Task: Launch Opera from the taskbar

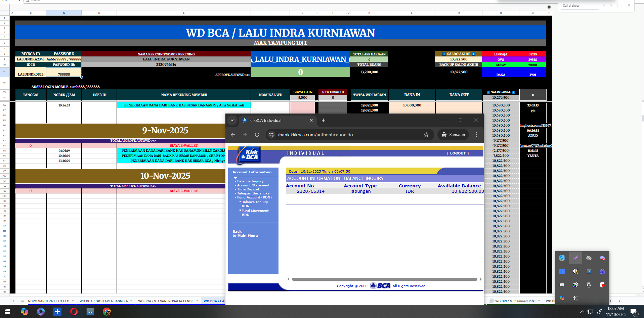Action: 74,312
